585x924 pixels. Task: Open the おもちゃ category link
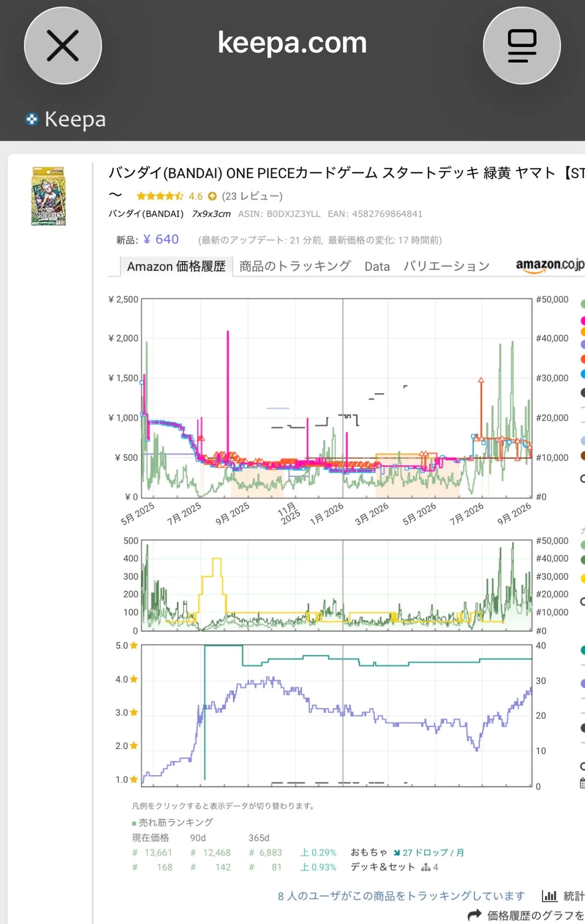coord(369,853)
